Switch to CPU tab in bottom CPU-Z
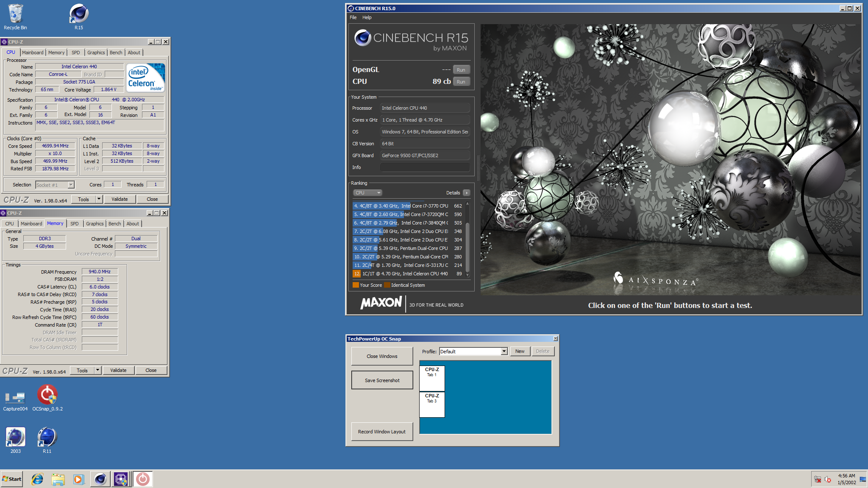 [x=9, y=224]
